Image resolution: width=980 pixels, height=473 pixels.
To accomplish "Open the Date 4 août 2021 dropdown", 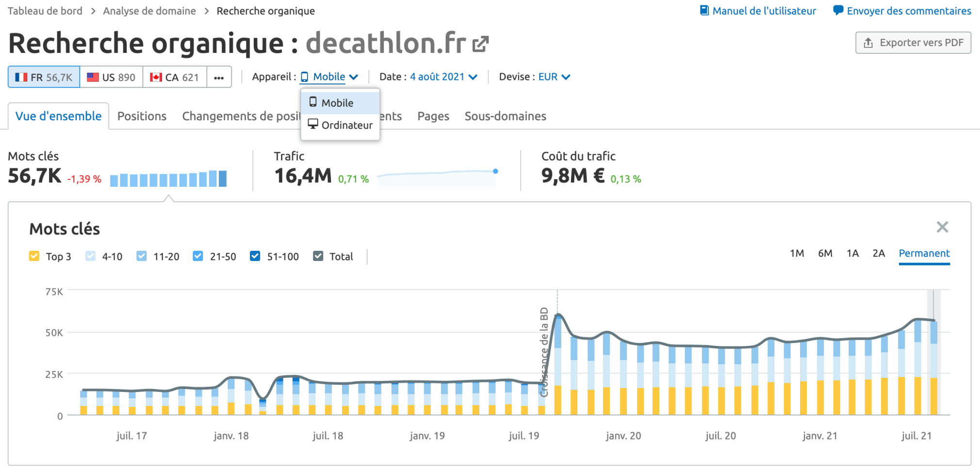I will click(442, 77).
